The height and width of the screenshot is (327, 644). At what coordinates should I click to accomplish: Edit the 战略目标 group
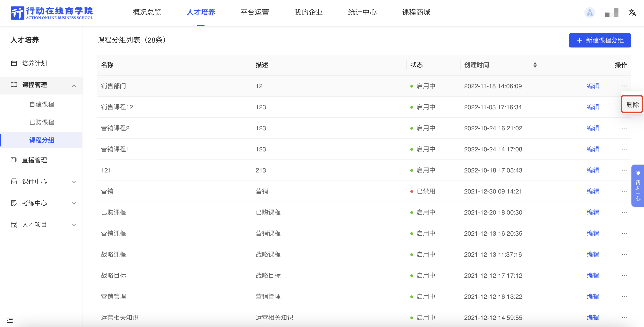593,275
